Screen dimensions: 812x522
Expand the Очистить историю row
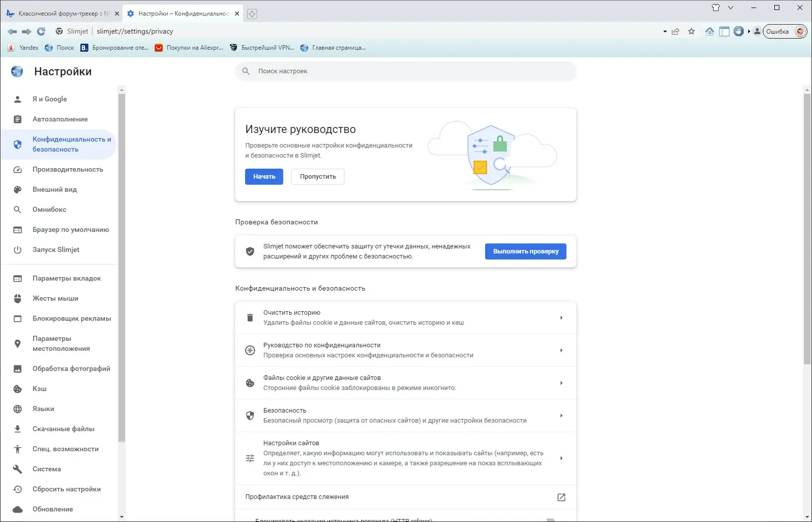click(x=405, y=318)
